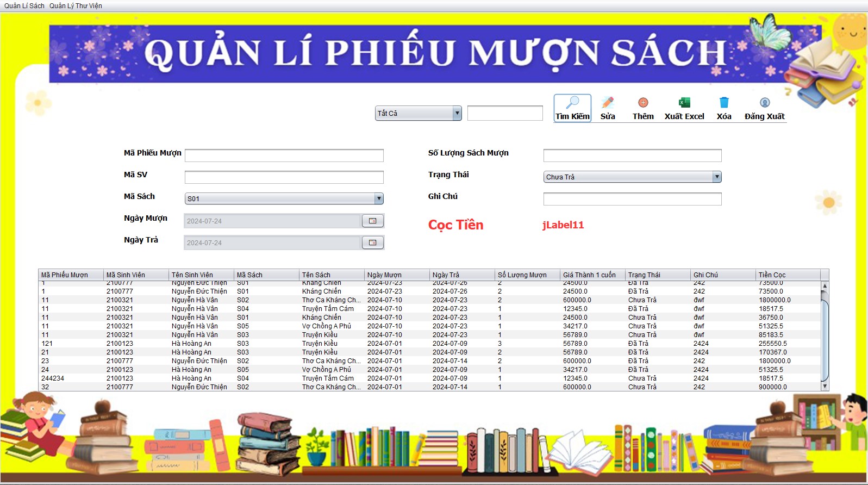Select the row with Mã Phiếu 244234
The height and width of the screenshot is (485, 868).
429,378
